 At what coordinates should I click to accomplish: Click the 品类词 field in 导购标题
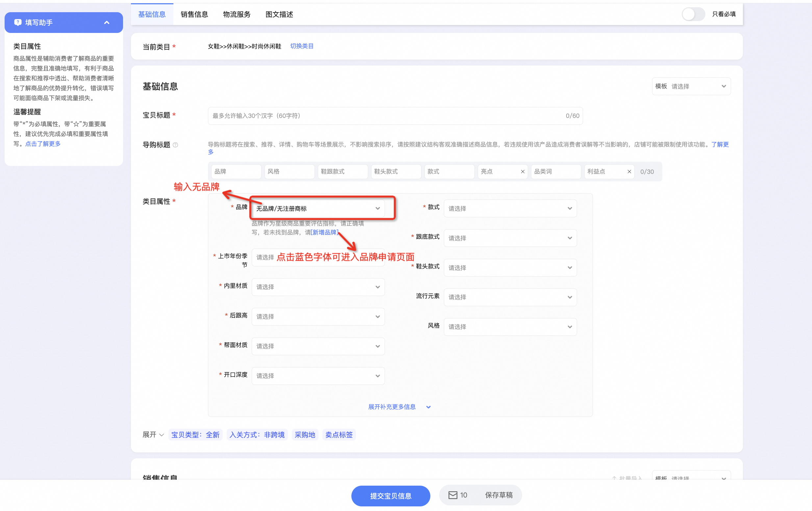click(x=556, y=172)
